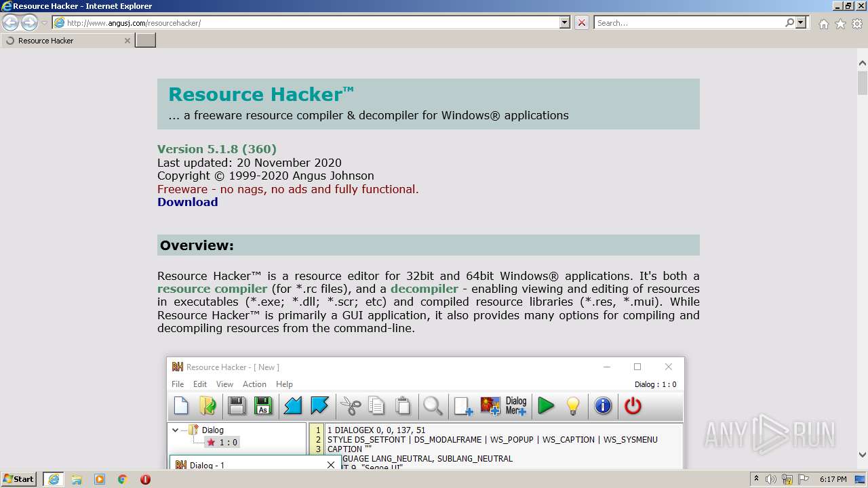Click the Windows Start button
This screenshot has height=488, width=868.
coord(19,479)
